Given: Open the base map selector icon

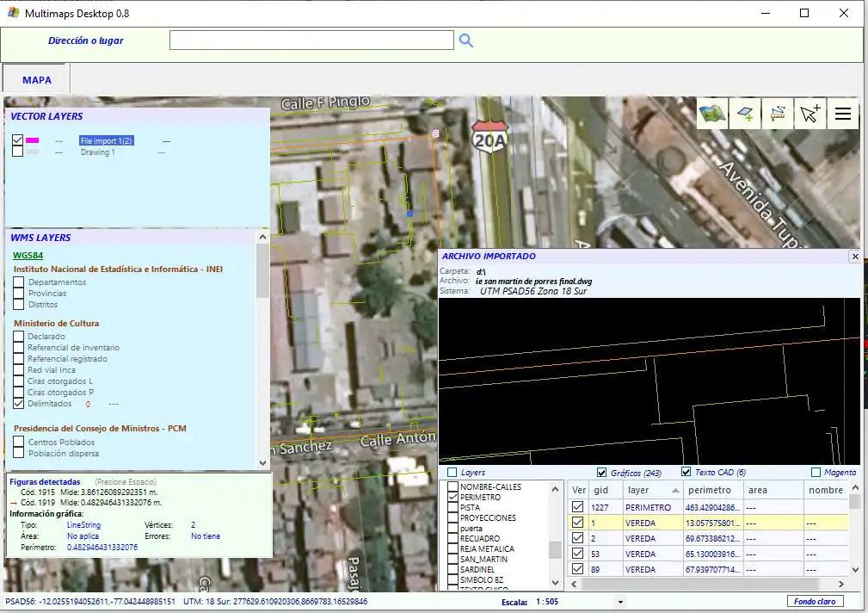Looking at the screenshot, I should [712, 114].
